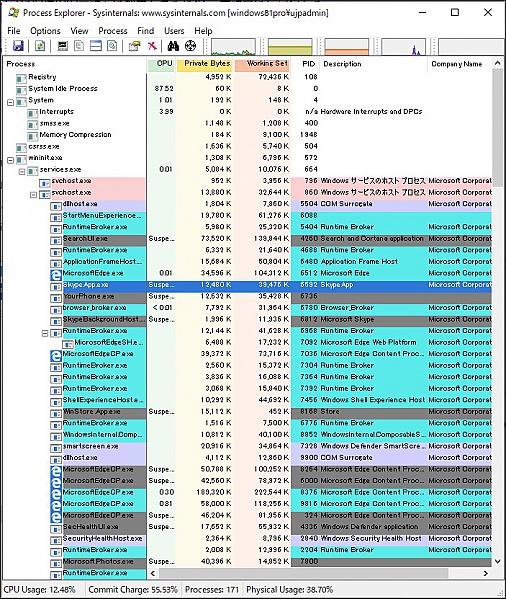Click vertical scrollbar down arrow
The width and height of the screenshot is (506, 599).
498,561
